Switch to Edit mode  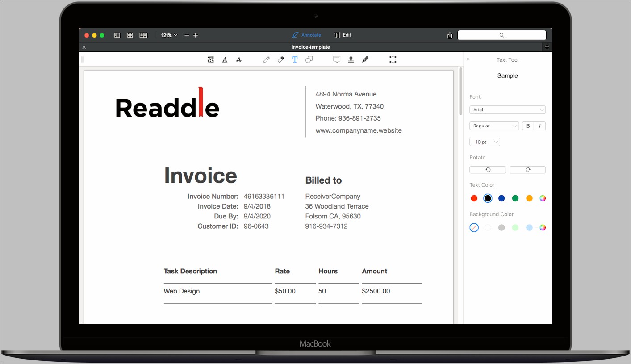click(343, 35)
